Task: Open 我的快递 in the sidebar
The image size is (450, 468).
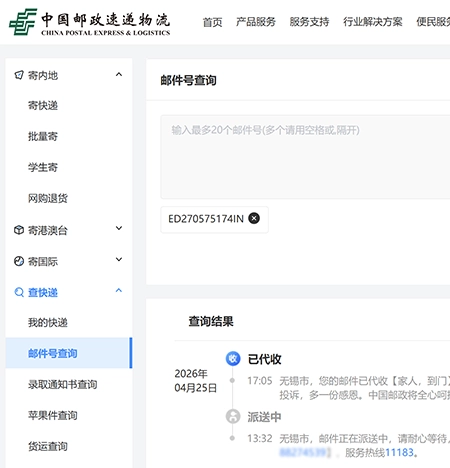Action: pyautogui.click(x=48, y=322)
